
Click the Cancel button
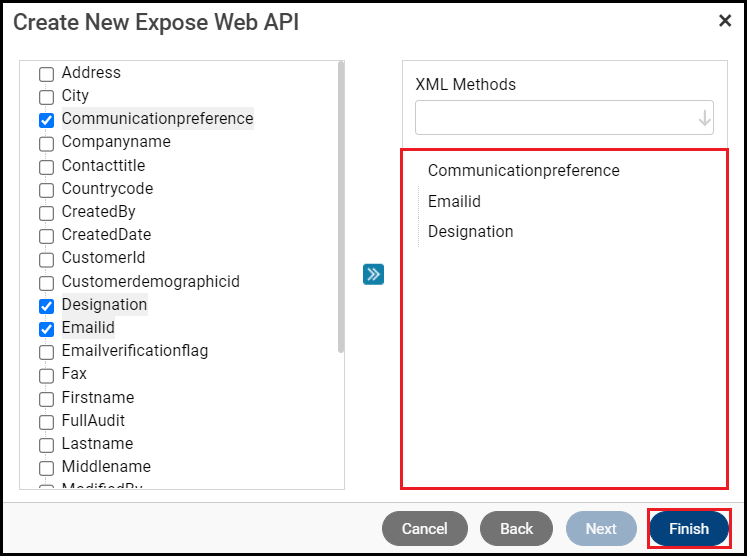tap(424, 529)
